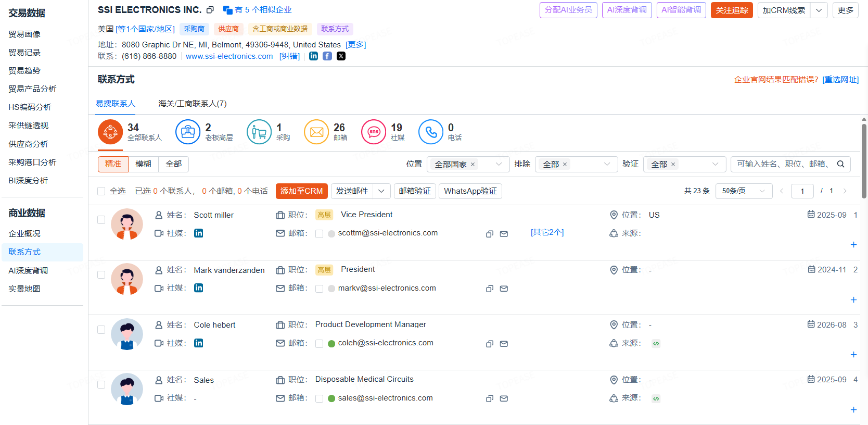The image size is (868, 425).
Task: Filter by phone contacts (0) icon
Action: click(431, 132)
